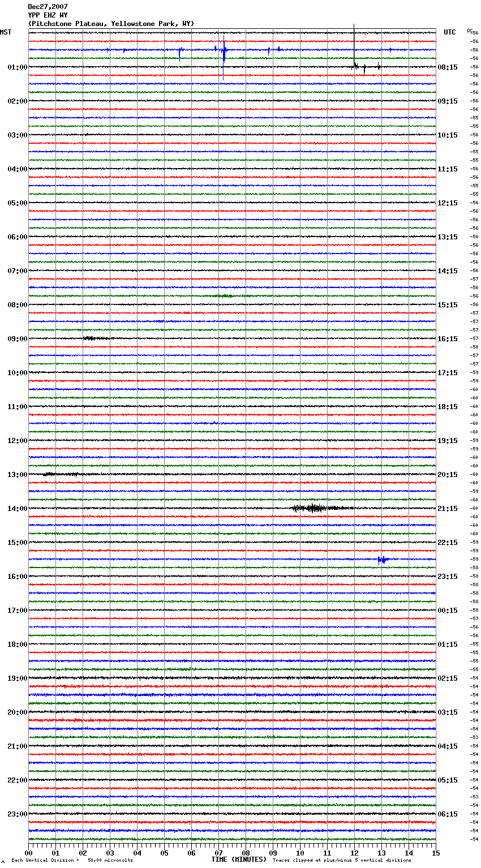
Task: Click the "13:00" MST row label
Action: 18,475
